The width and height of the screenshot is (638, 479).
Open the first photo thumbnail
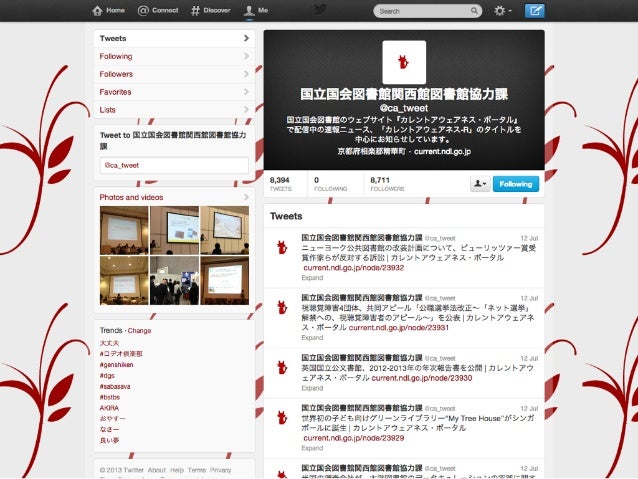[x=124, y=230]
